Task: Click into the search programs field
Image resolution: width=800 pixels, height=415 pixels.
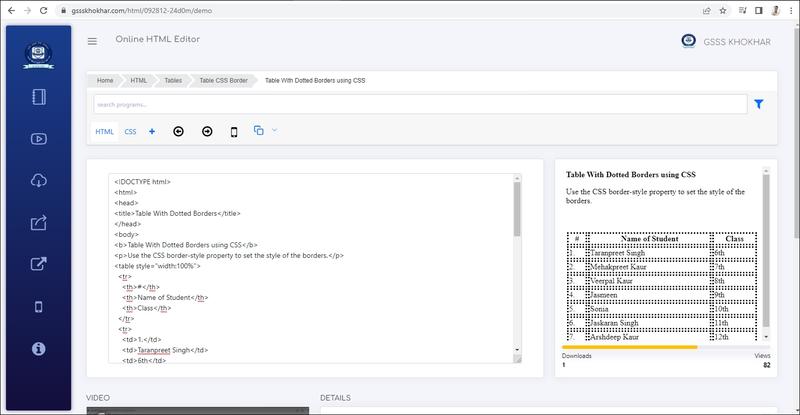Action: pyautogui.click(x=420, y=104)
